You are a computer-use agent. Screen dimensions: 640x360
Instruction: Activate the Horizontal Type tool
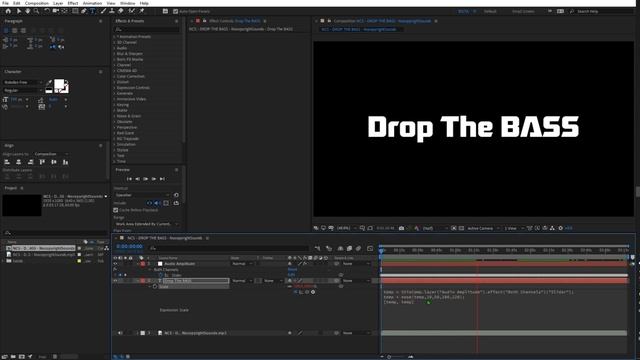click(93, 11)
